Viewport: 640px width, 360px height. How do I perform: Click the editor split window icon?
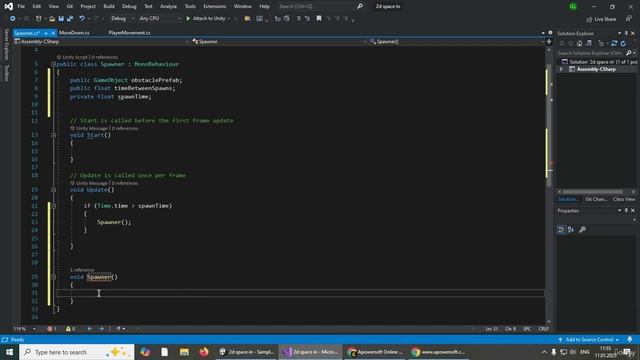(x=549, y=42)
